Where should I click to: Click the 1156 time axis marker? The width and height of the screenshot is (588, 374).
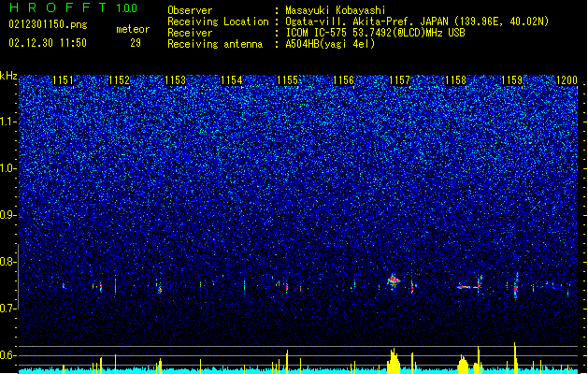[343, 80]
